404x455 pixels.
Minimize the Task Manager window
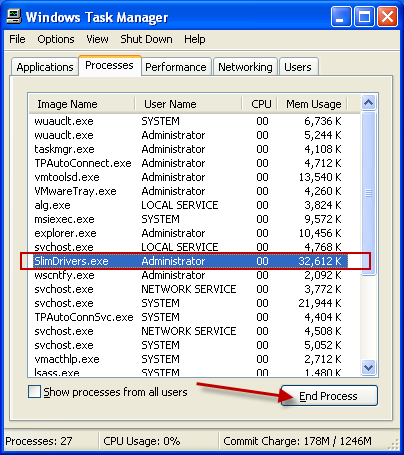(341, 17)
